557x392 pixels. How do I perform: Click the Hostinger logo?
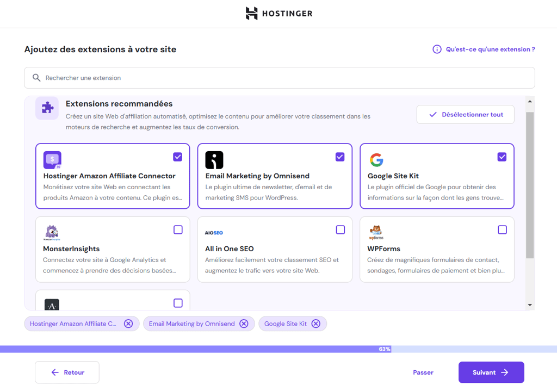tap(279, 14)
